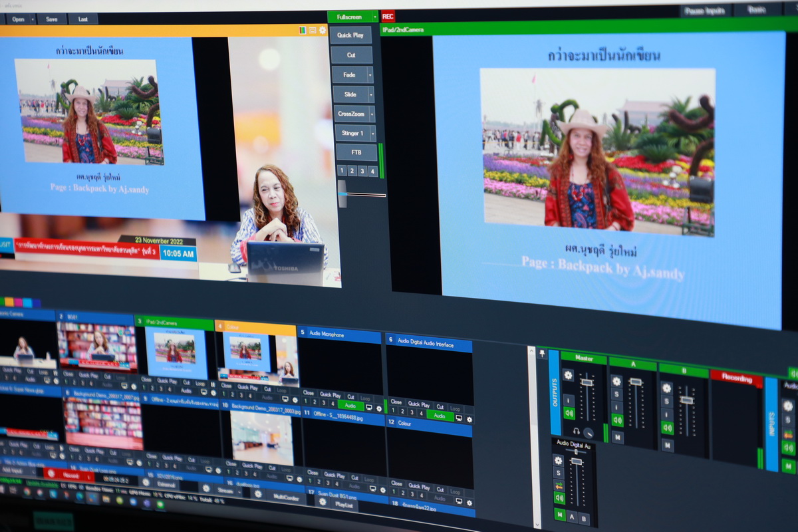Click the Cut transition button
The width and height of the screenshot is (798, 532).
click(x=351, y=55)
